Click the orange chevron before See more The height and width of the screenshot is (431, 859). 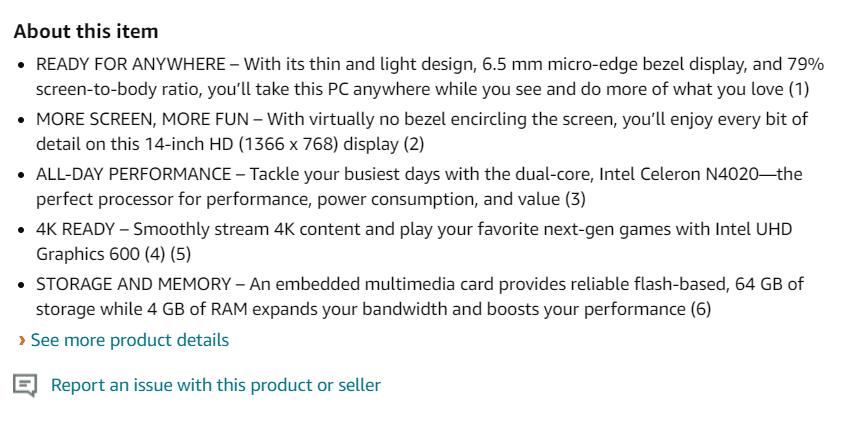[22, 341]
